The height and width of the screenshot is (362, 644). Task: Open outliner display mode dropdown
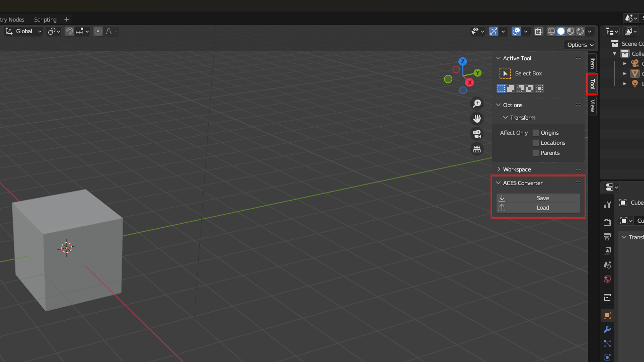click(x=630, y=31)
